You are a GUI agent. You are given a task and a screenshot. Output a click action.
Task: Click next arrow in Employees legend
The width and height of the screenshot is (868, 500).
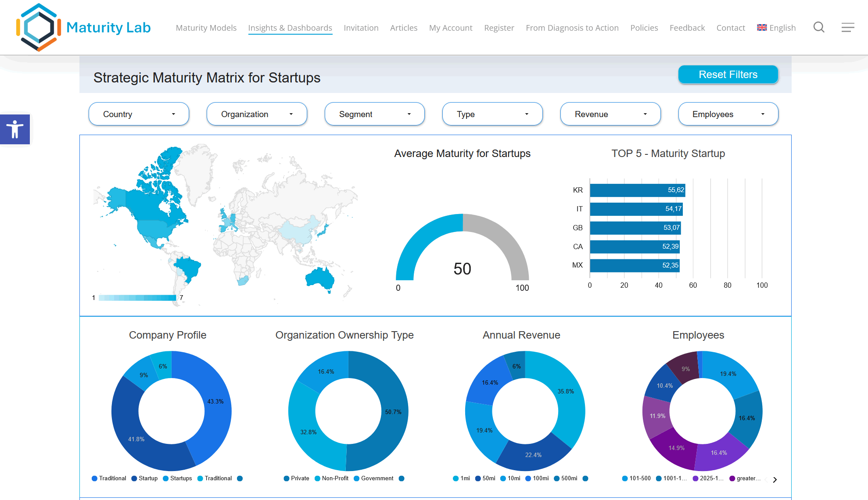pos(775,479)
